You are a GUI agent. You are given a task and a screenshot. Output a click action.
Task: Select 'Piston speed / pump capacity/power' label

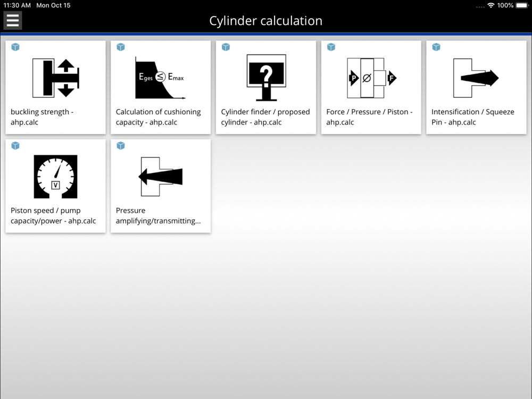tap(53, 215)
